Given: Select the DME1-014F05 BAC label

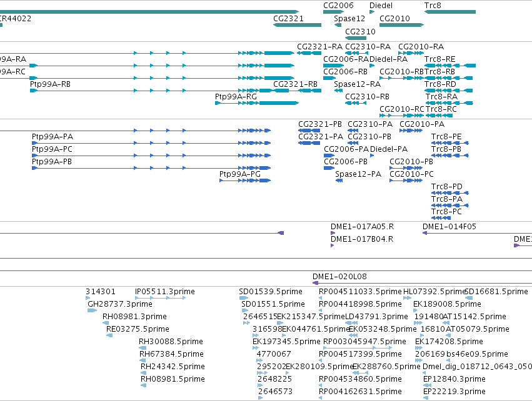Looking at the screenshot, I should pyautogui.click(x=449, y=227).
